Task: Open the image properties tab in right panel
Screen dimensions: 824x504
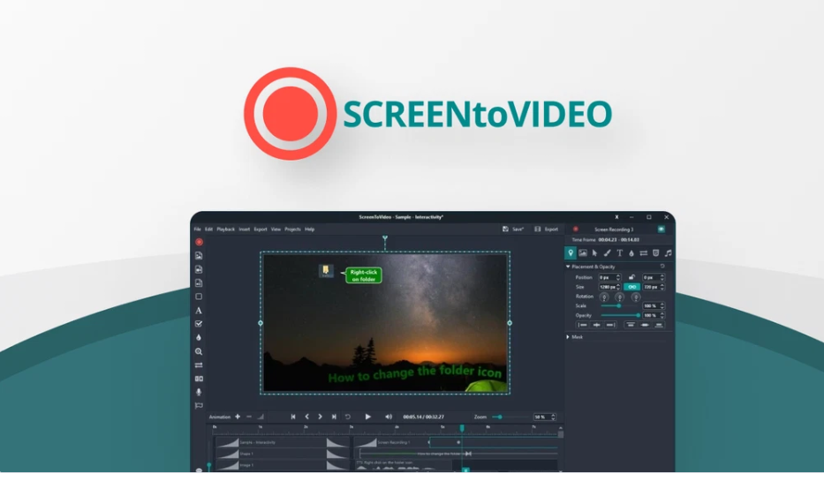Action: click(x=583, y=253)
